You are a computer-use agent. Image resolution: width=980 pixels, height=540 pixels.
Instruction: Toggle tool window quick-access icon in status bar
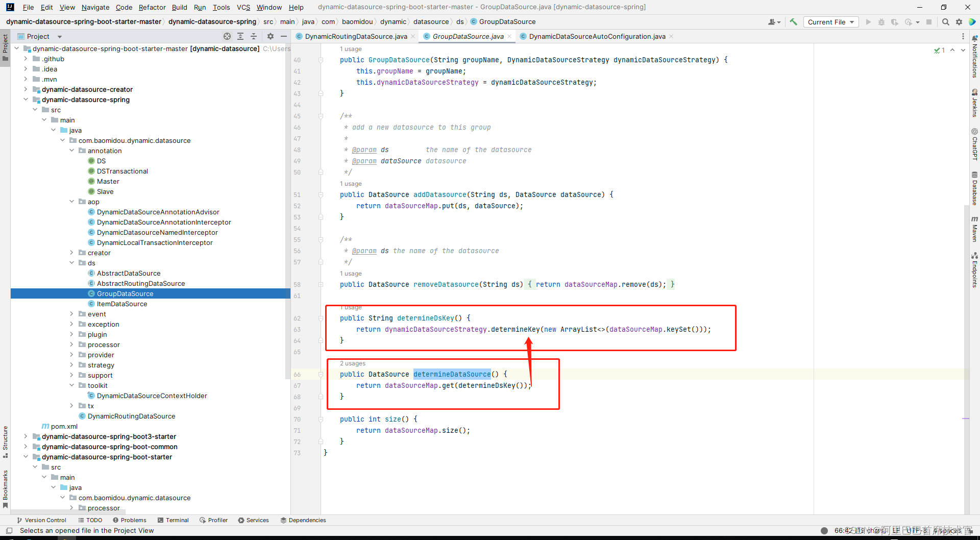(x=9, y=531)
